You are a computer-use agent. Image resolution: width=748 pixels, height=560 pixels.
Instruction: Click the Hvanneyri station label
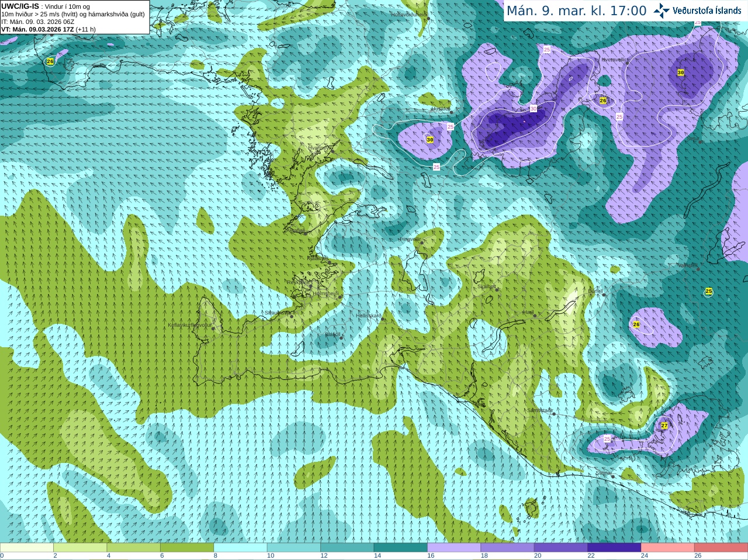point(319,148)
